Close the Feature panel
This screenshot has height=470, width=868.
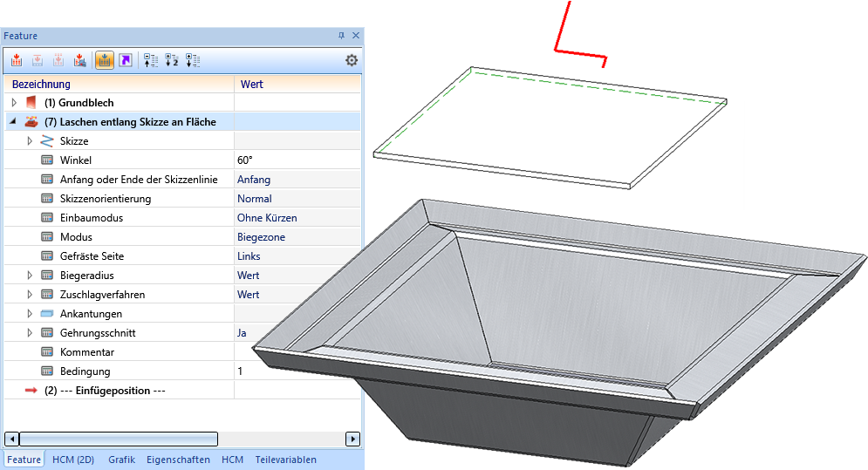coord(356,36)
